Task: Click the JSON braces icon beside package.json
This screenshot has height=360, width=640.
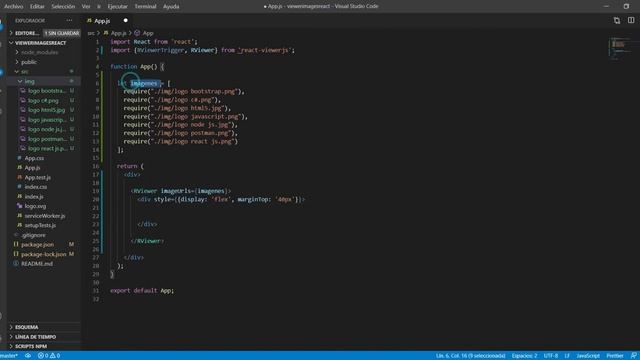Action: point(16,244)
